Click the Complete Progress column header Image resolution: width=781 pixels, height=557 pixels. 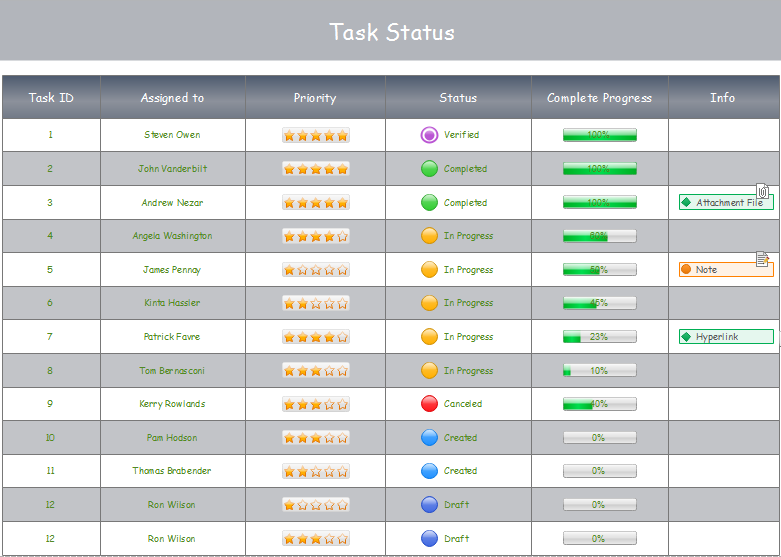(x=600, y=97)
